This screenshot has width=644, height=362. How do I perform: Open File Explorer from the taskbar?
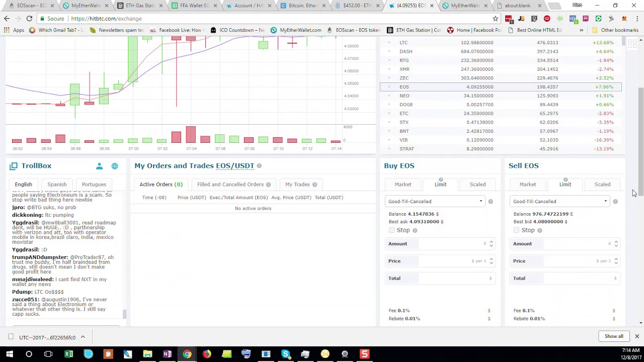(x=147, y=354)
